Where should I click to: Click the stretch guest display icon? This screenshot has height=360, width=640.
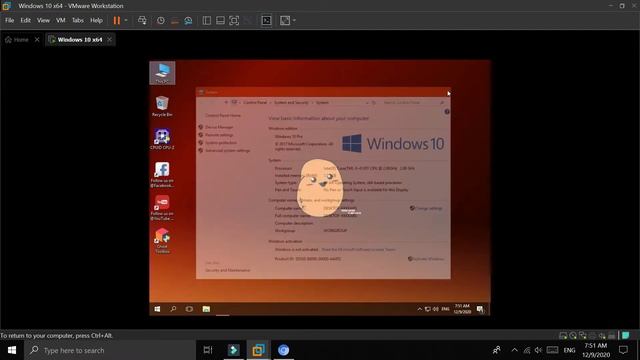[x=285, y=20]
